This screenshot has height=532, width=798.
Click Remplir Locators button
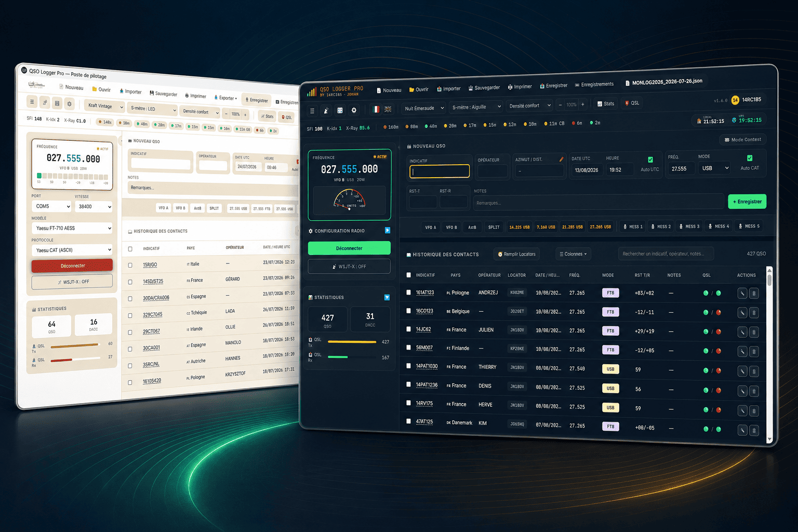click(516, 254)
